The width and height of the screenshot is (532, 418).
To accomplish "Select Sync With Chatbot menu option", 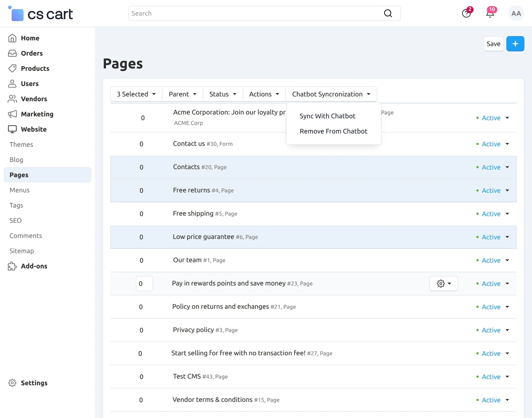I will coord(328,116).
